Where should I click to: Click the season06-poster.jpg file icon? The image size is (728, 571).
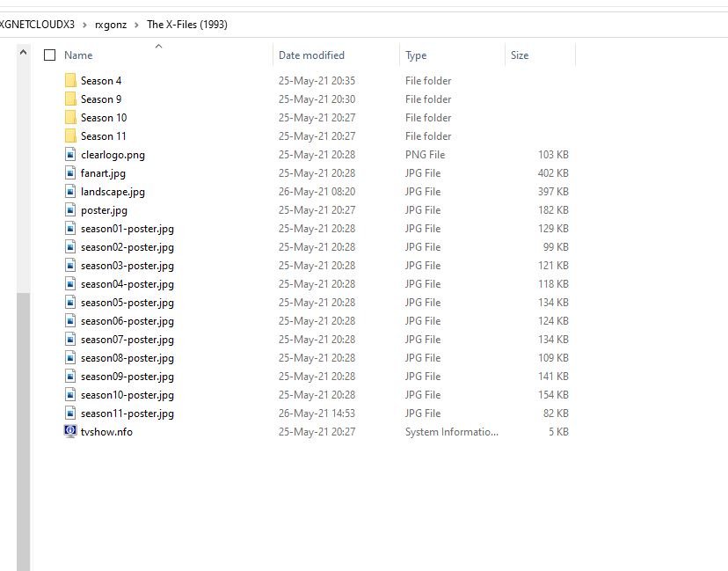pyautogui.click(x=70, y=320)
